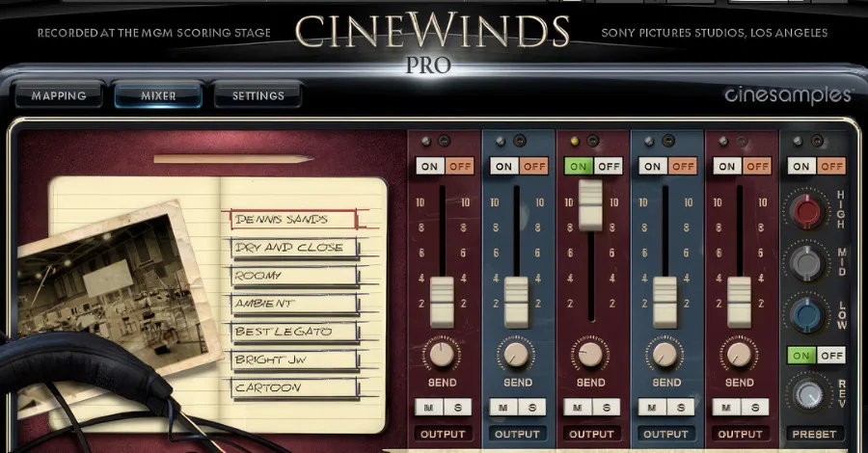Select the Dennis Sands mix preset
This screenshot has height=453, width=868.
coord(293,219)
